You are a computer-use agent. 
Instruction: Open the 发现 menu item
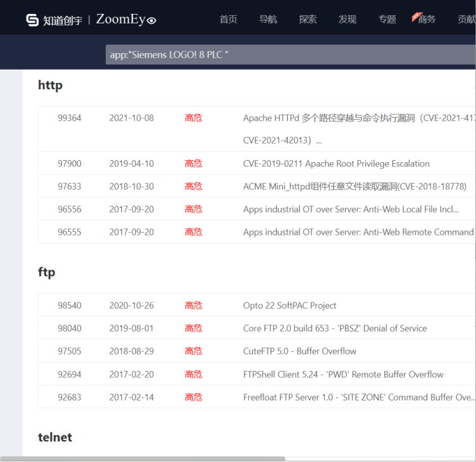click(x=348, y=20)
